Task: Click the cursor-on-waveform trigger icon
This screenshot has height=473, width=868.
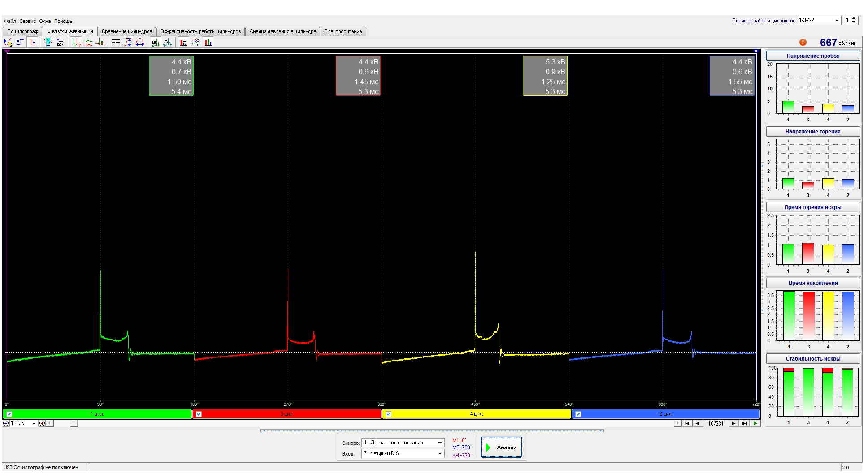Action: pyautogui.click(x=8, y=43)
